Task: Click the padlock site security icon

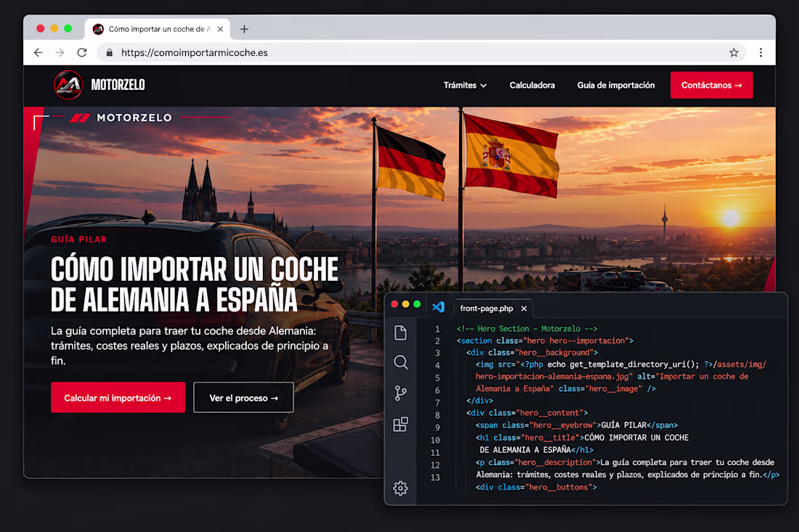Action: [x=109, y=52]
